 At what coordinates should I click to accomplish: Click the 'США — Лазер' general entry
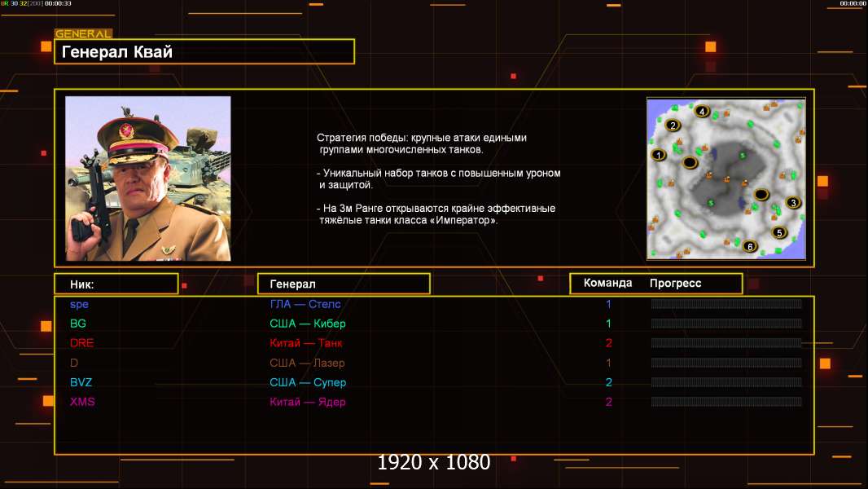(307, 363)
